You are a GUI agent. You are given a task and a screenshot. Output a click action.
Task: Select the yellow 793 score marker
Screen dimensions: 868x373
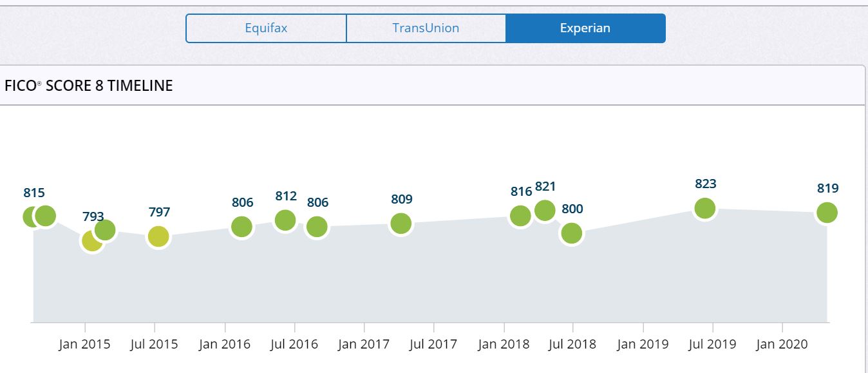tap(91, 242)
